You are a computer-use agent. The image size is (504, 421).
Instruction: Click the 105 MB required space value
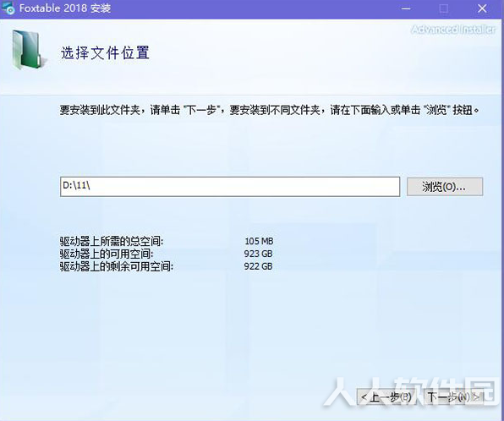(x=259, y=241)
